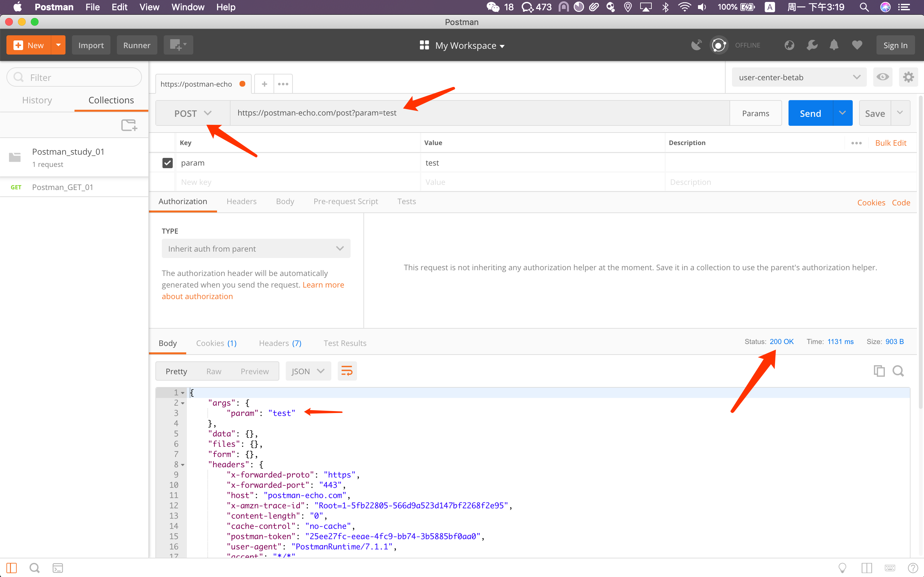Expand the Save button dropdown arrow
The image size is (924, 577).
pyautogui.click(x=900, y=113)
